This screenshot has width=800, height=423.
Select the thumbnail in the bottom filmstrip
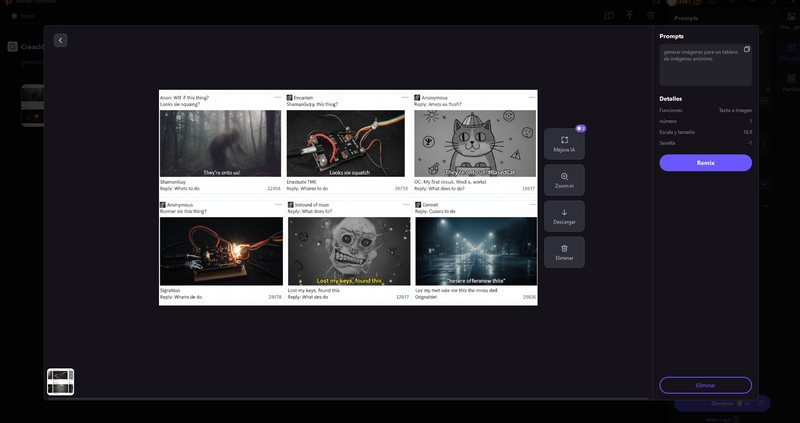click(60, 381)
